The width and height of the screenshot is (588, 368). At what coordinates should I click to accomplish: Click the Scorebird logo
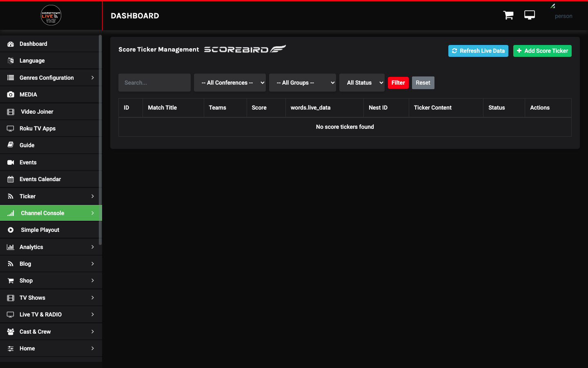click(x=245, y=49)
